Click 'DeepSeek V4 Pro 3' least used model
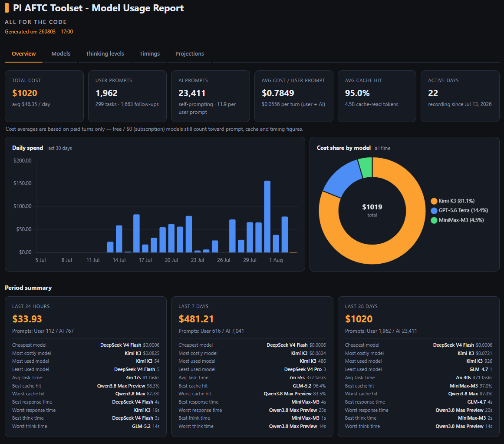The image size is (504, 444). click(x=305, y=369)
